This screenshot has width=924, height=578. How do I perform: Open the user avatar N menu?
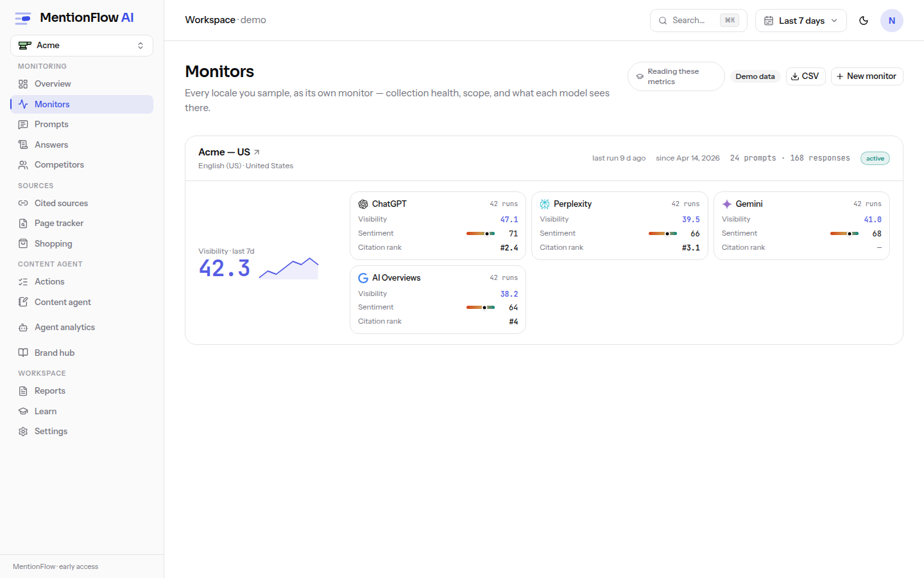pyautogui.click(x=892, y=21)
